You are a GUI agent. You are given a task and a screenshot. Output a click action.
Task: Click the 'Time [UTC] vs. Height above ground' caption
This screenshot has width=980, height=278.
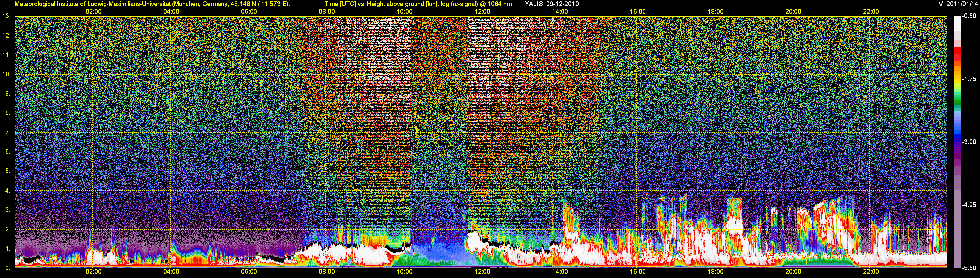click(418, 4)
